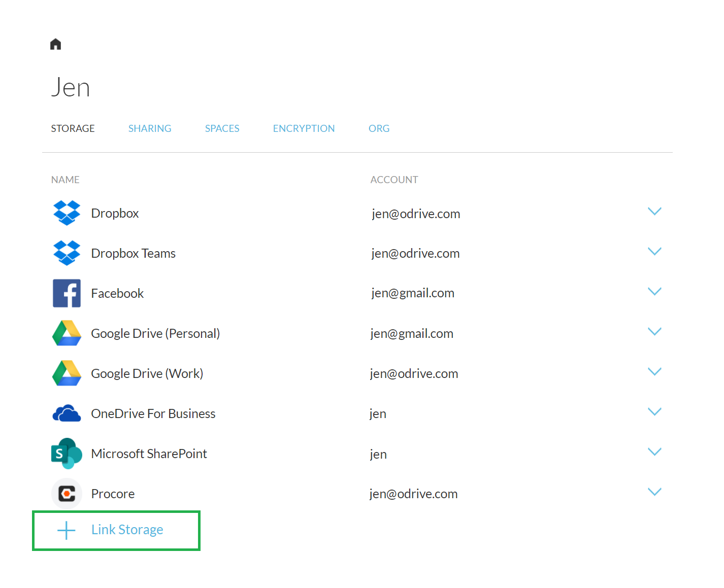Click the Google Drive (Work) icon

point(67,373)
